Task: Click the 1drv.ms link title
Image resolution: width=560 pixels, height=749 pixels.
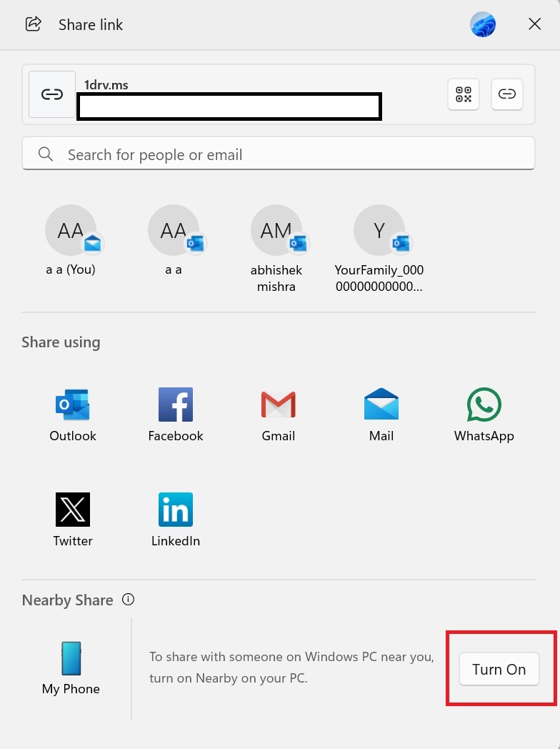Action: [106, 85]
